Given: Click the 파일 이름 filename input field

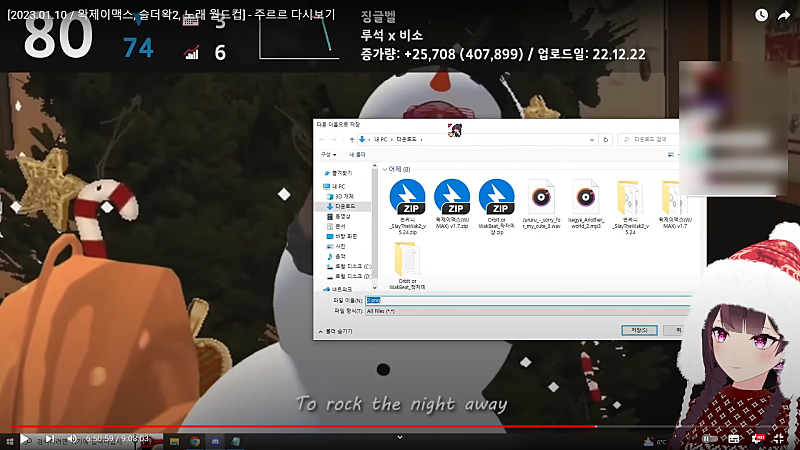Looking at the screenshot, I should coord(528,301).
